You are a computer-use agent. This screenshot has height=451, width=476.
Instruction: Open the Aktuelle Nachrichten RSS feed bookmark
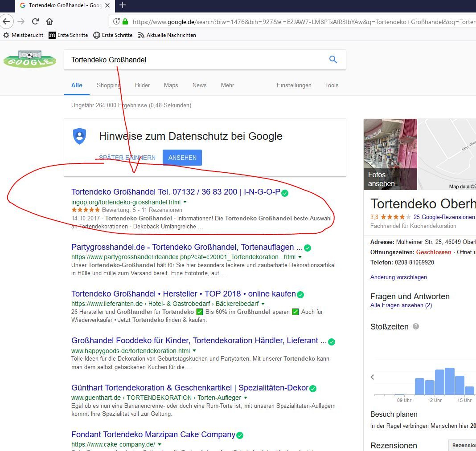[x=167, y=35]
